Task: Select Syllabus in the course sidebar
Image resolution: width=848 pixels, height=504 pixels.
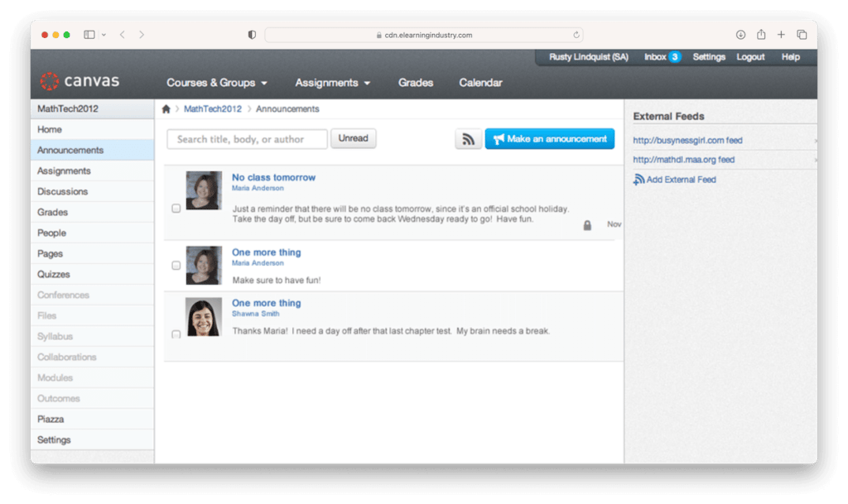Action: [x=93, y=337]
